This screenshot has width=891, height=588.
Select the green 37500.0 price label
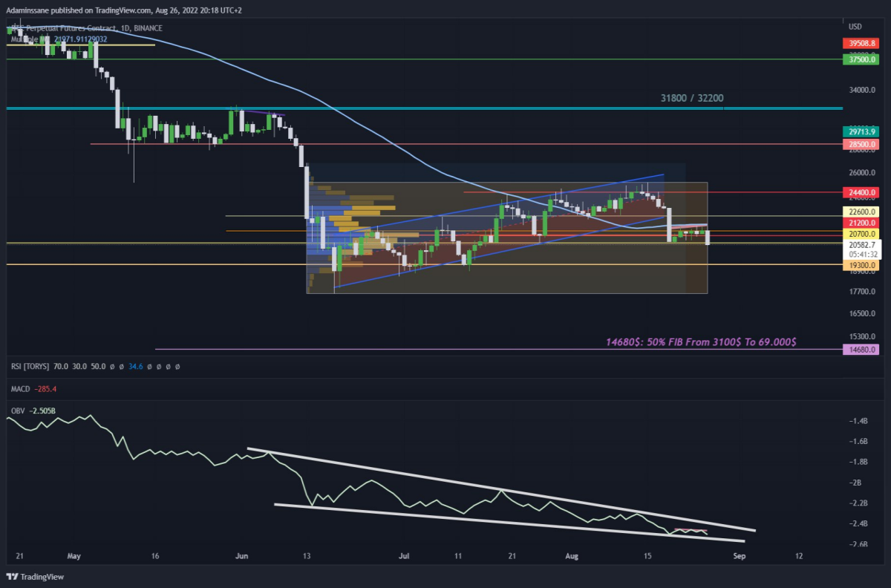point(861,59)
